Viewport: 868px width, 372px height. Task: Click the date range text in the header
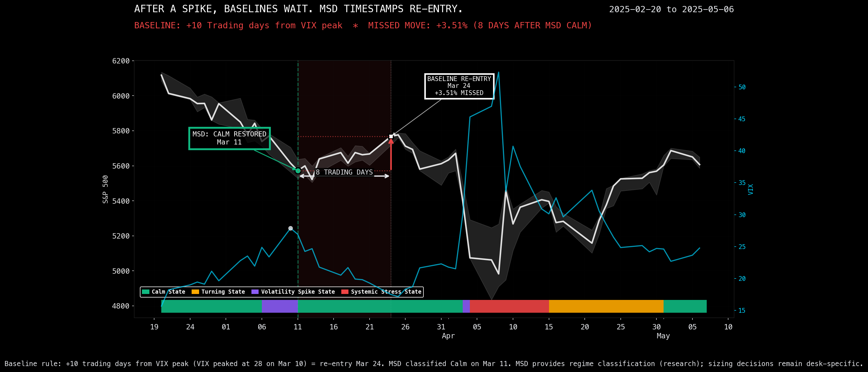click(671, 10)
